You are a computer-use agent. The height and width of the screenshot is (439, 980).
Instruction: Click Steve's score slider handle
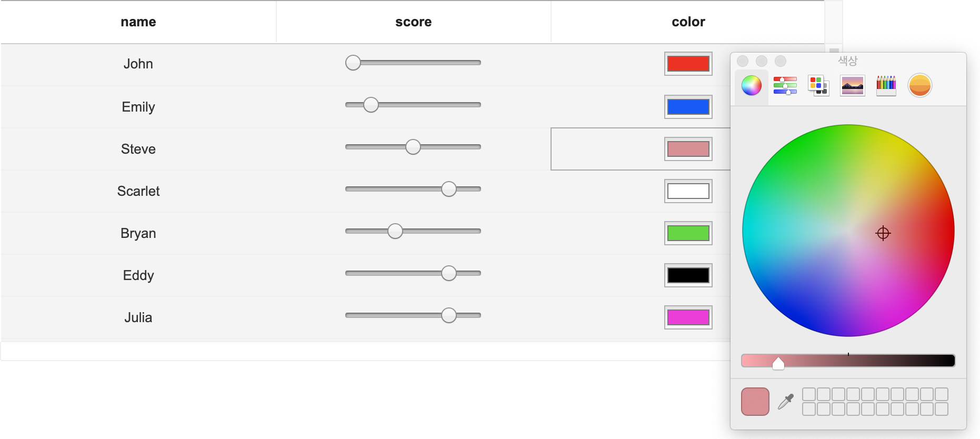[x=413, y=147]
